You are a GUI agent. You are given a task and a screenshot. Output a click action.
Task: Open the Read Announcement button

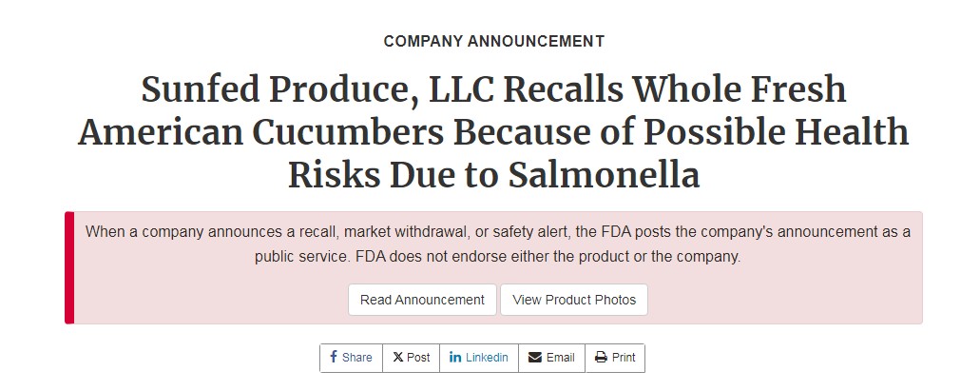tap(422, 301)
